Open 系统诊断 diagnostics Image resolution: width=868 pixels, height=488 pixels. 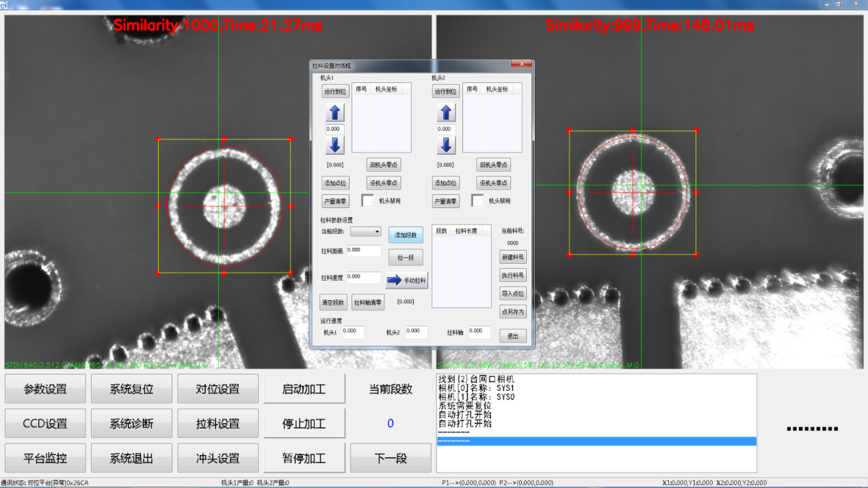(131, 423)
